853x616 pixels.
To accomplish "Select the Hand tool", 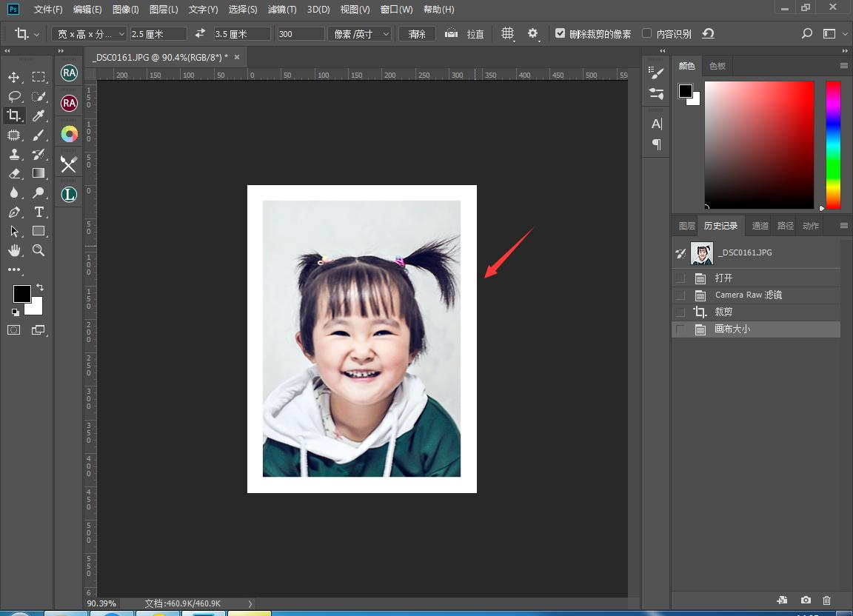I will [13, 250].
